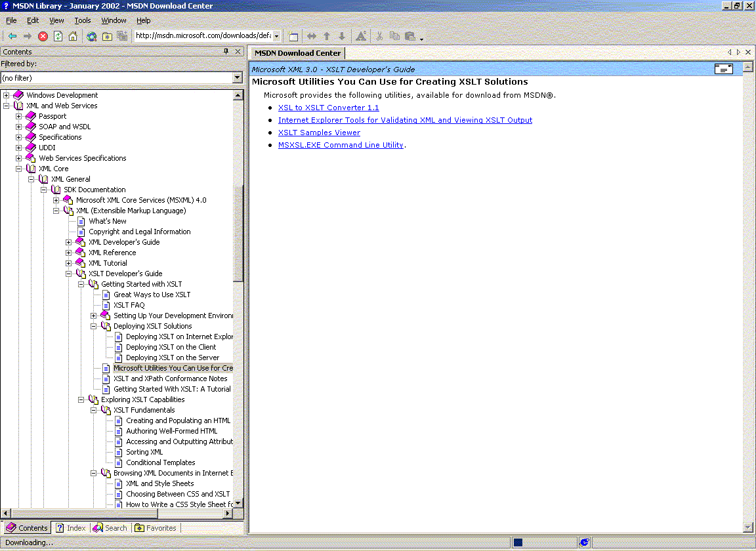
Task: Click the What's New page icon
Action: point(81,221)
